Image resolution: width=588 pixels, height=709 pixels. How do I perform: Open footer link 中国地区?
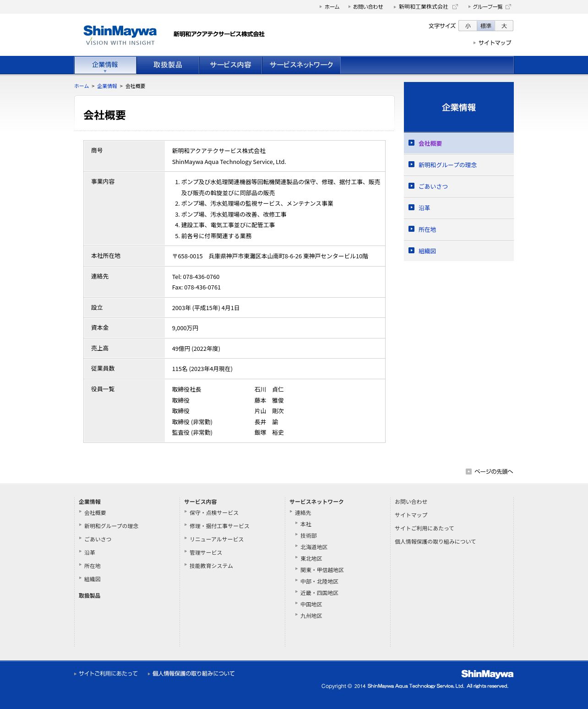(311, 605)
